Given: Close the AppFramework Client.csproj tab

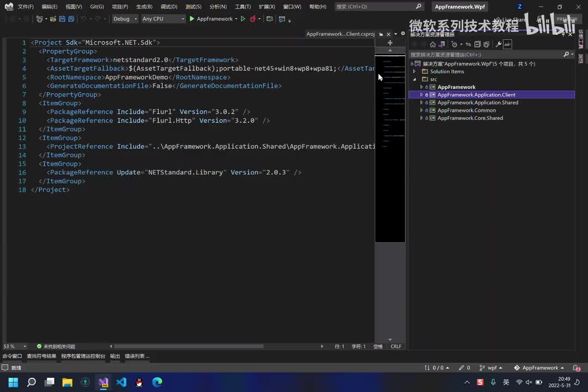Looking at the screenshot, I should 389,34.
